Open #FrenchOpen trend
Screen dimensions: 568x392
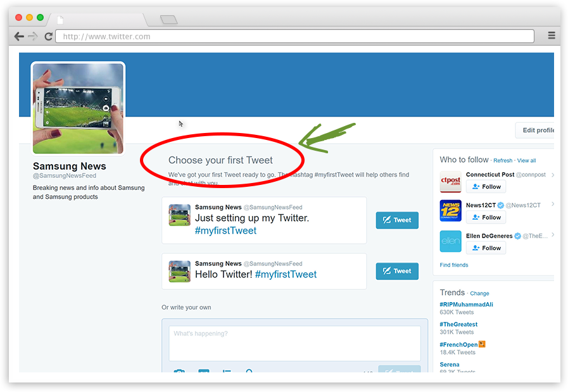pyautogui.click(x=458, y=345)
